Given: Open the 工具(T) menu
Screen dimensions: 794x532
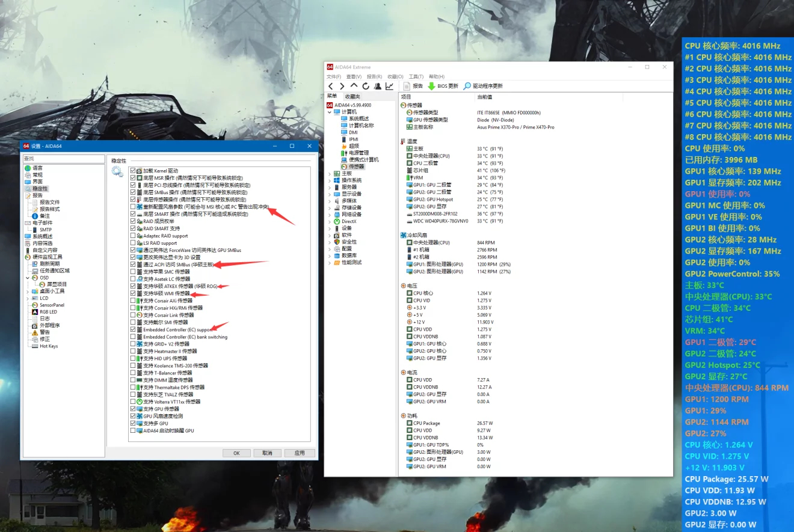Looking at the screenshot, I should [x=416, y=77].
